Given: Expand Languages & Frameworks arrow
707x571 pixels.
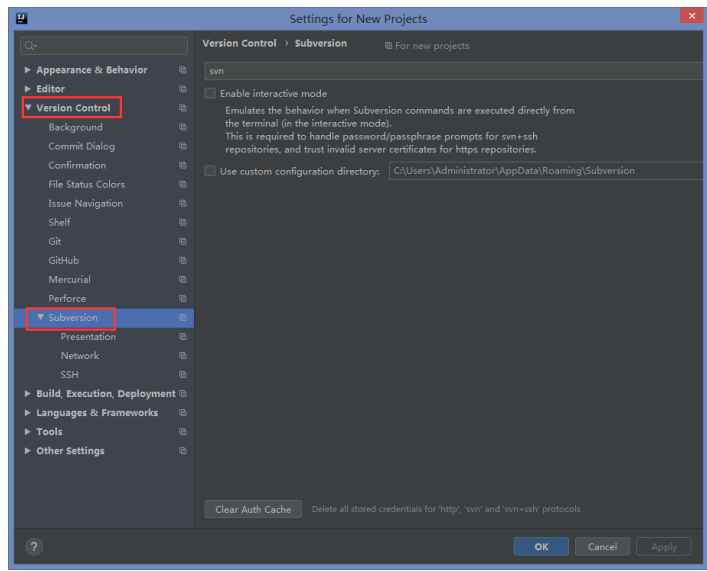Looking at the screenshot, I should pyautogui.click(x=28, y=413).
